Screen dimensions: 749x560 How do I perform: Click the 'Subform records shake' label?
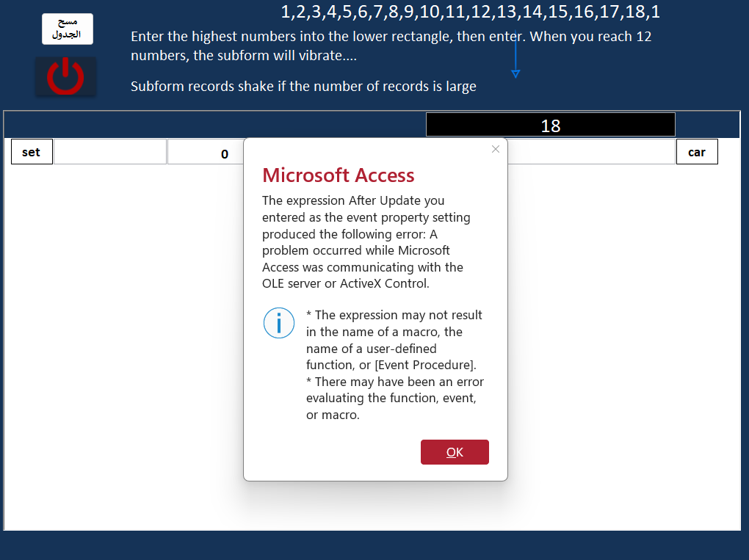tap(303, 87)
